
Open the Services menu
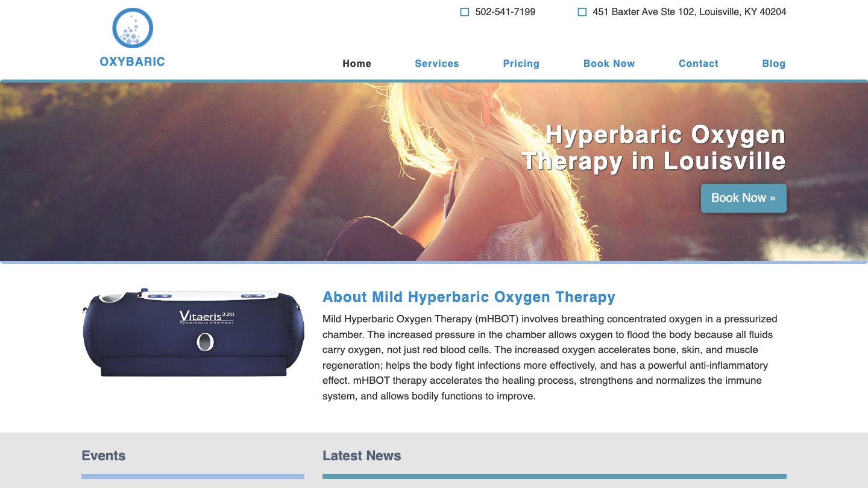pos(436,63)
